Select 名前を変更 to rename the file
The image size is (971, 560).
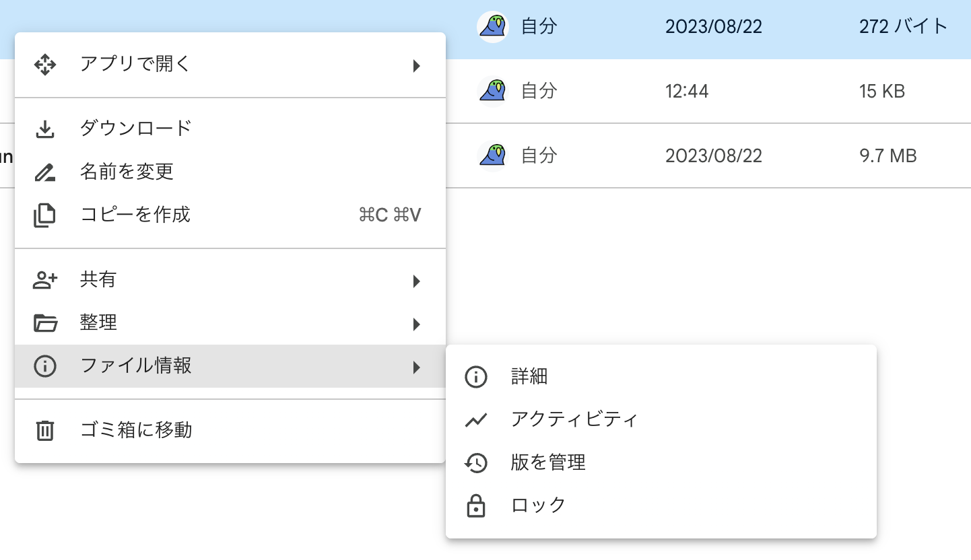coord(230,172)
